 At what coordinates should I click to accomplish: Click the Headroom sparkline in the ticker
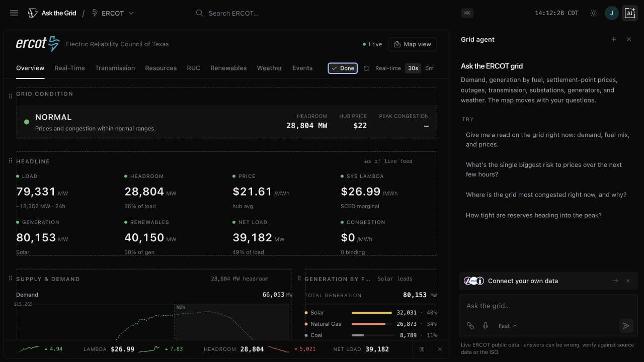(279, 349)
